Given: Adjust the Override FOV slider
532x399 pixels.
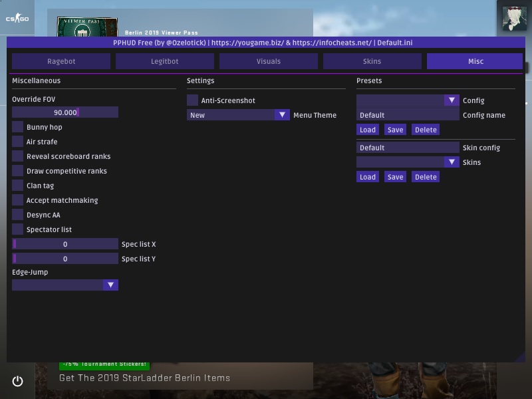Looking at the screenshot, I should coord(65,112).
